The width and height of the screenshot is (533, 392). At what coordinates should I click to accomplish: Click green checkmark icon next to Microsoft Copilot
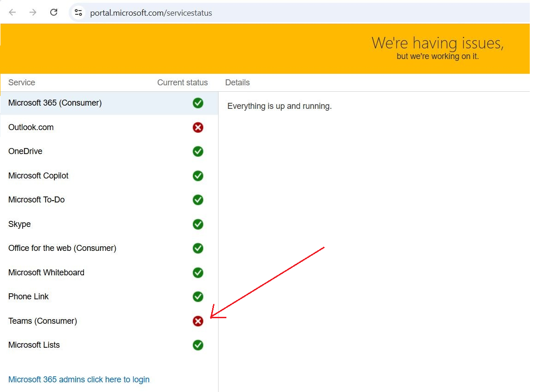[198, 176]
